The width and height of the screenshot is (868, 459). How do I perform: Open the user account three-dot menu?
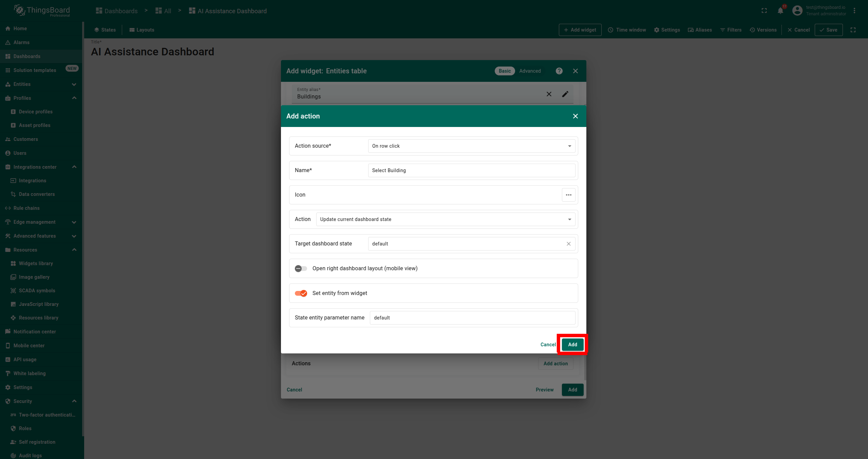coord(854,11)
